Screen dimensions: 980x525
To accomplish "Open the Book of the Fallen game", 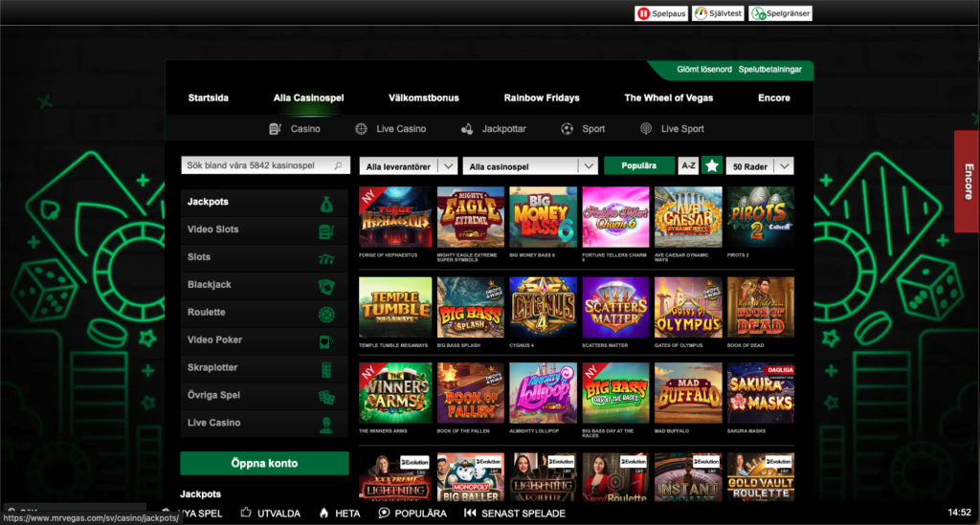I will click(x=471, y=393).
